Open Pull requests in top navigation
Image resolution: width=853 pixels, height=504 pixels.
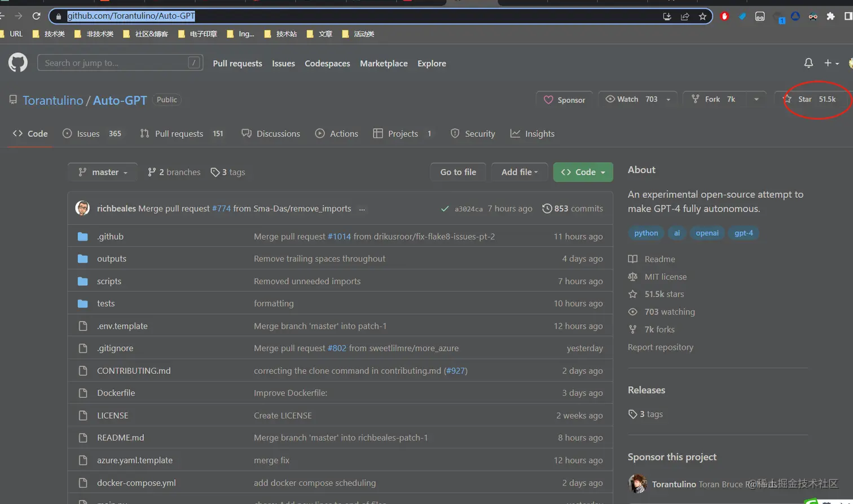[x=238, y=63]
